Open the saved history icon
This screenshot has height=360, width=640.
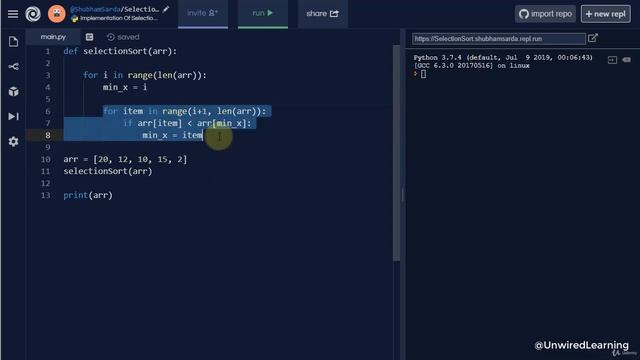pyautogui.click(x=111, y=37)
